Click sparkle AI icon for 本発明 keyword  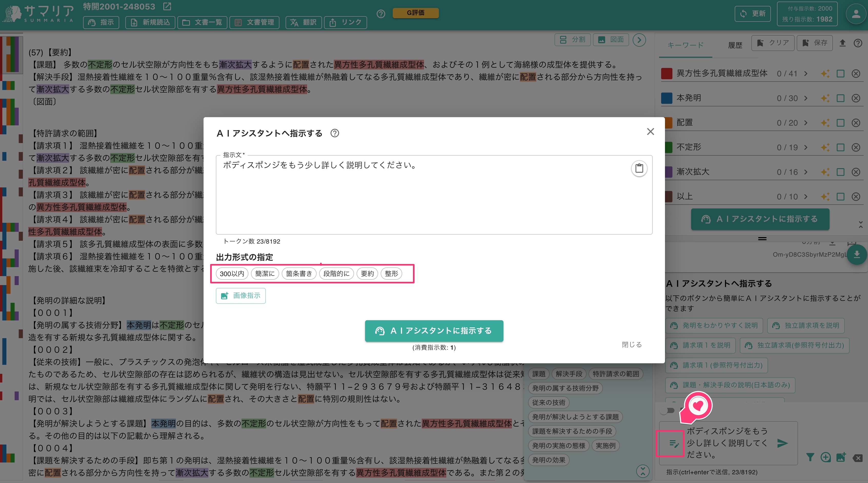click(x=825, y=98)
